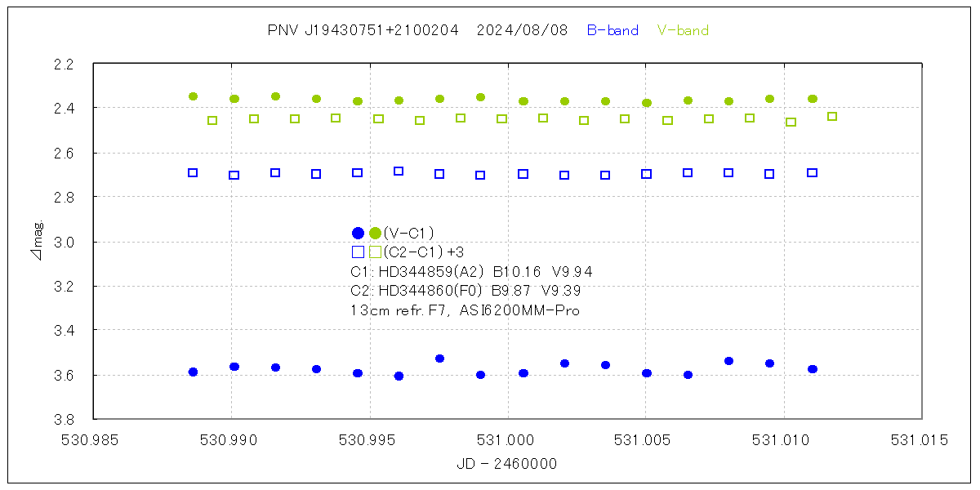Click the green filled circle in legend

click(x=375, y=234)
